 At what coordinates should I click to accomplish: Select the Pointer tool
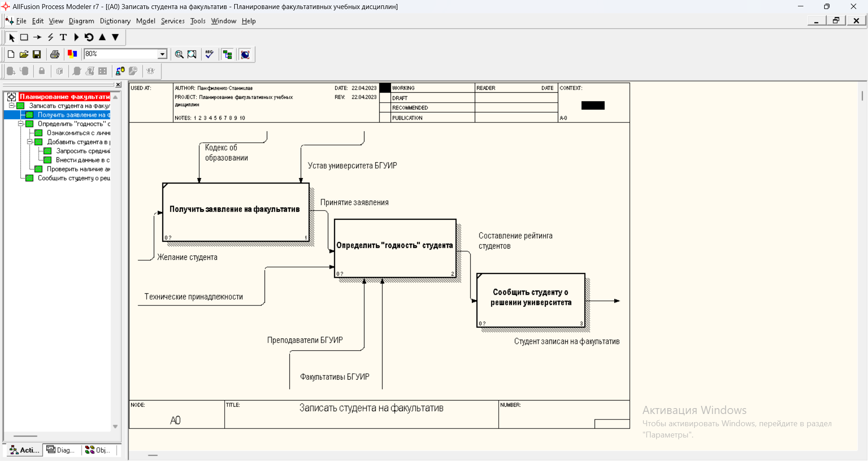click(12, 38)
